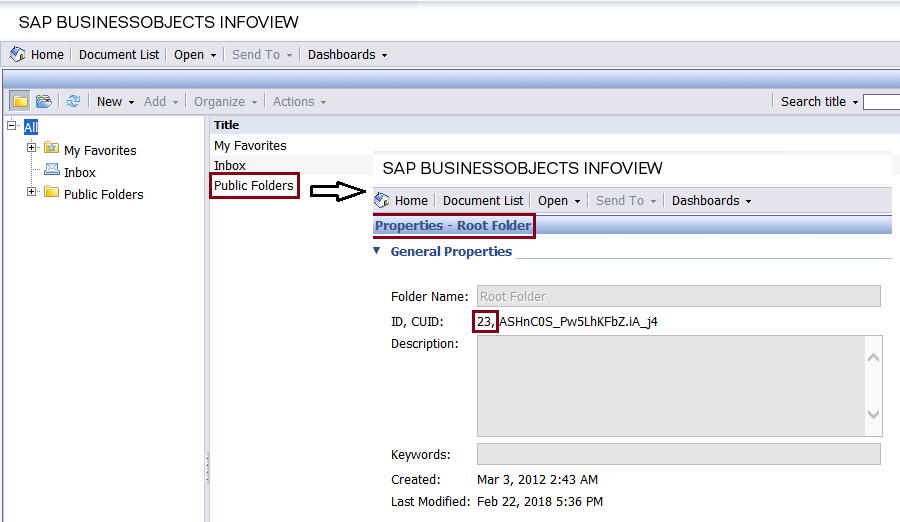Open the Add dropdown menu
Screen dimensions: 900x522
pyautogui.click(x=161, y=102)
